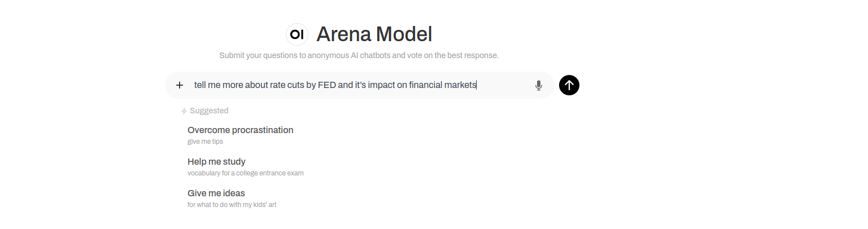Click 'tell me more' at prompt start
This screenshot has height=229, width=868.
[219, 85]
